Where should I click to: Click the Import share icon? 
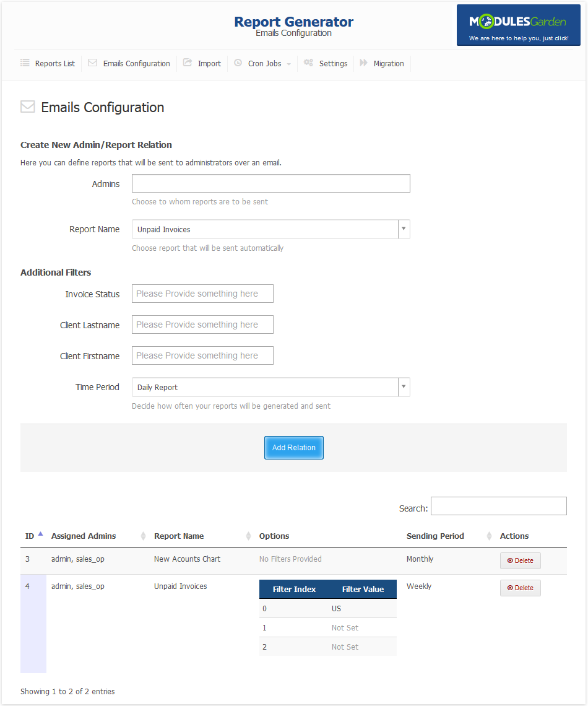[187, 63]
